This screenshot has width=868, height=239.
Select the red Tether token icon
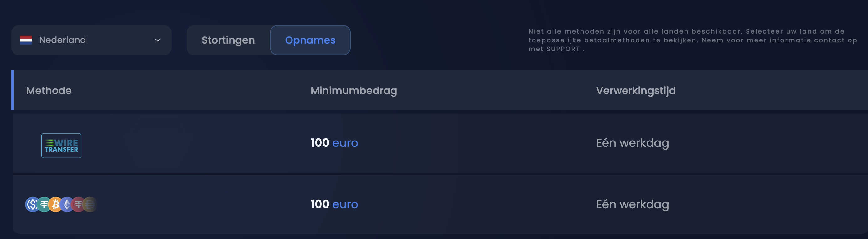(x=78, y=204)
